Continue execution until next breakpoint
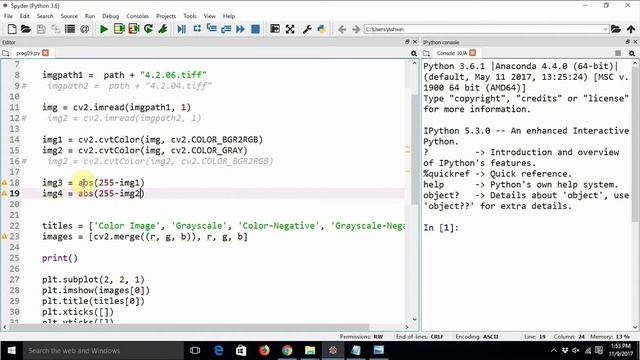 pos(240,29)
